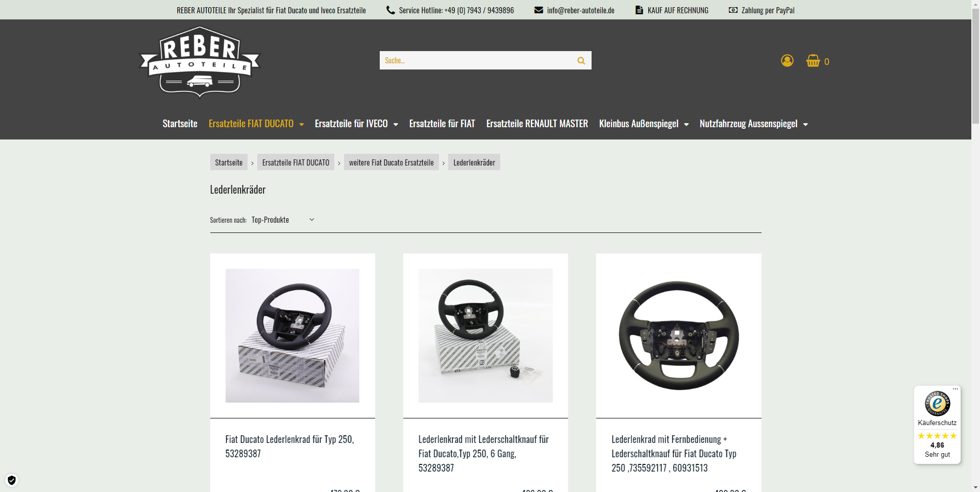Open the Trusted Shops badge options dots

point(955,389)
